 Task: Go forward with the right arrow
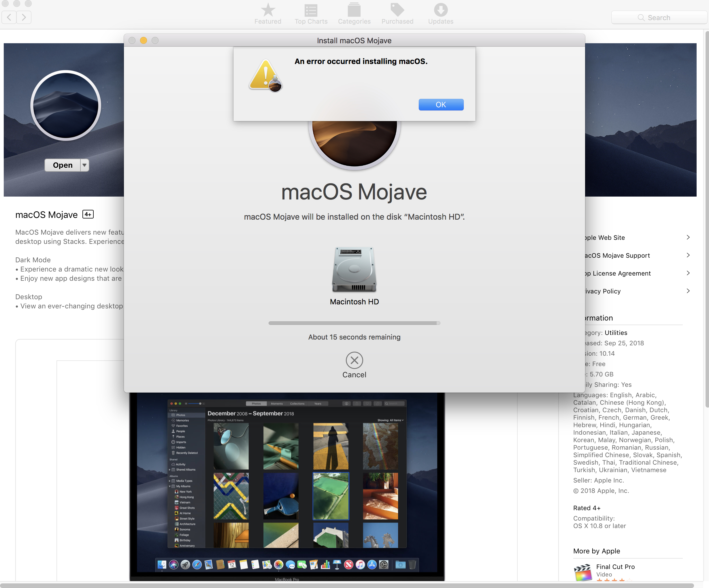(24, 17)
